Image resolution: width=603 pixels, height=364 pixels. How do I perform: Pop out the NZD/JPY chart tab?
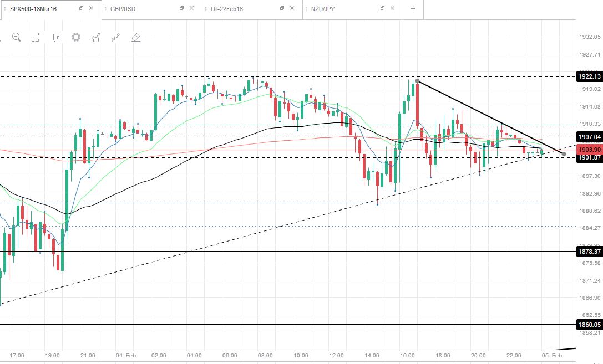pos(382,8)
